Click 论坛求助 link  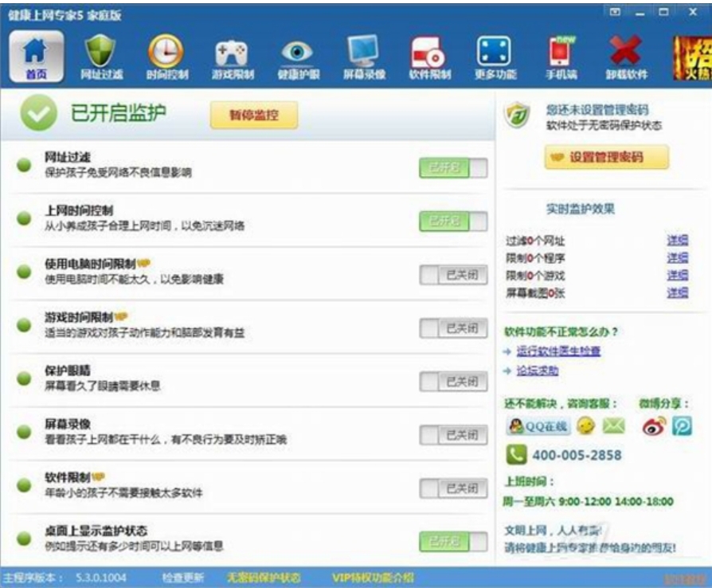537,370
